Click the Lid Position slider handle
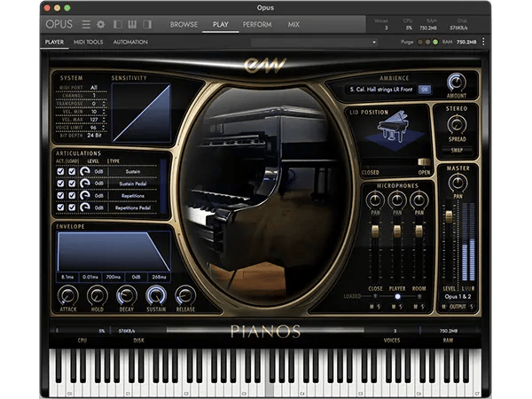Screen dimensions: 532x399 pos(424,162)
